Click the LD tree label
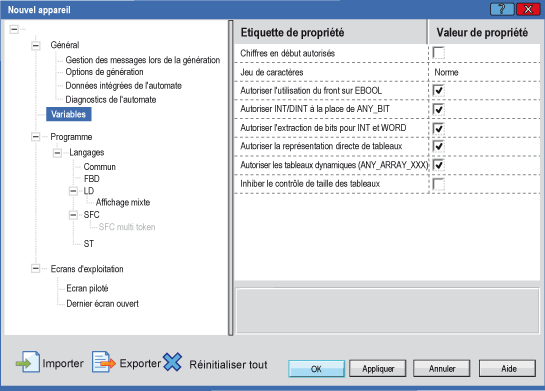This screenshot has width=545, height=391. [x=89, y=191]
